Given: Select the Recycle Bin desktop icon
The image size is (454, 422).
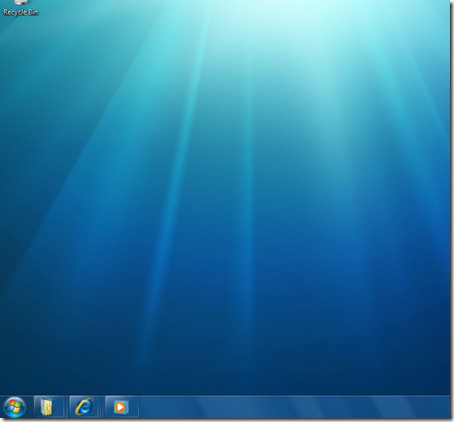Looking at the screenshot, I should click(21, 8).
